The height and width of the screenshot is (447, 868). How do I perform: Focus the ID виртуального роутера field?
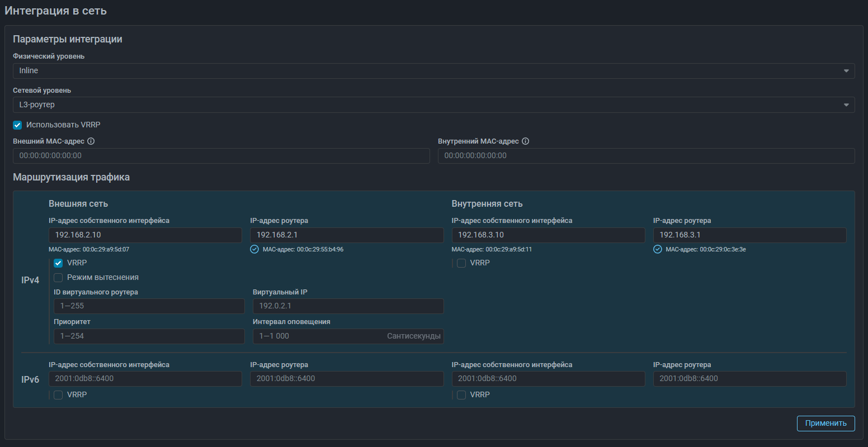pyautogui.click(x=149, y=306)
